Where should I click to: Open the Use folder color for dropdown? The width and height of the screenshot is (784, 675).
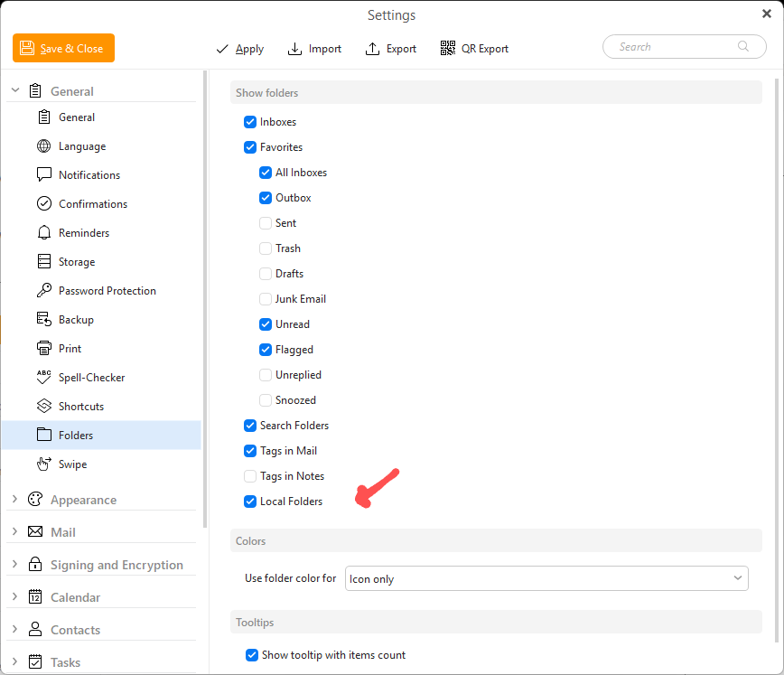546,578
